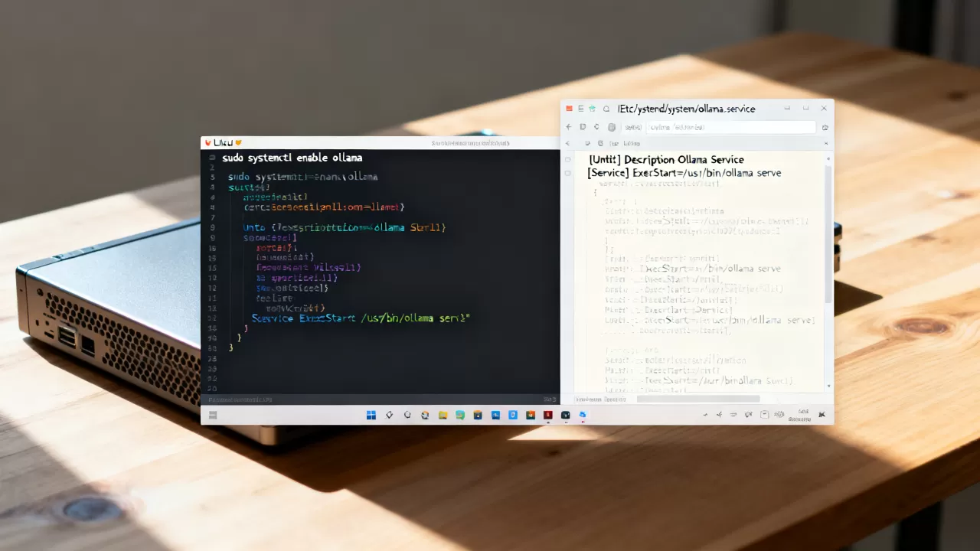Select the "Lifing" tab below the address bar
The height and width of the screenshot is (551, 980).
coord(631,143)
